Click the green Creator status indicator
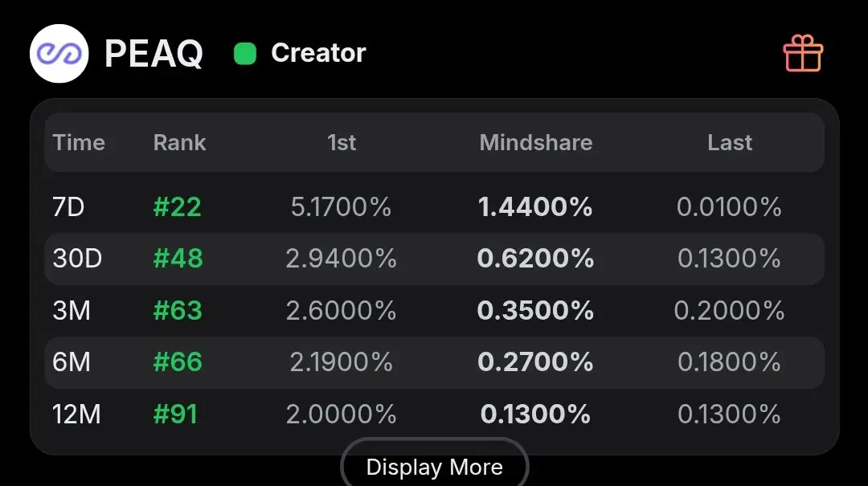The height and width of the screenshot is (486, 868). coord(245,54)
